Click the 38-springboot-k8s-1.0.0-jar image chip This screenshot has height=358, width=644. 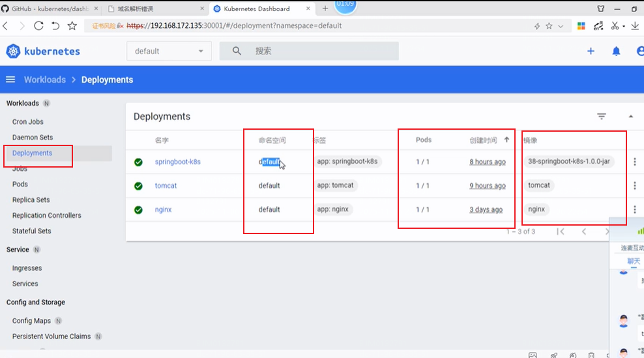[x=569, y=162]
